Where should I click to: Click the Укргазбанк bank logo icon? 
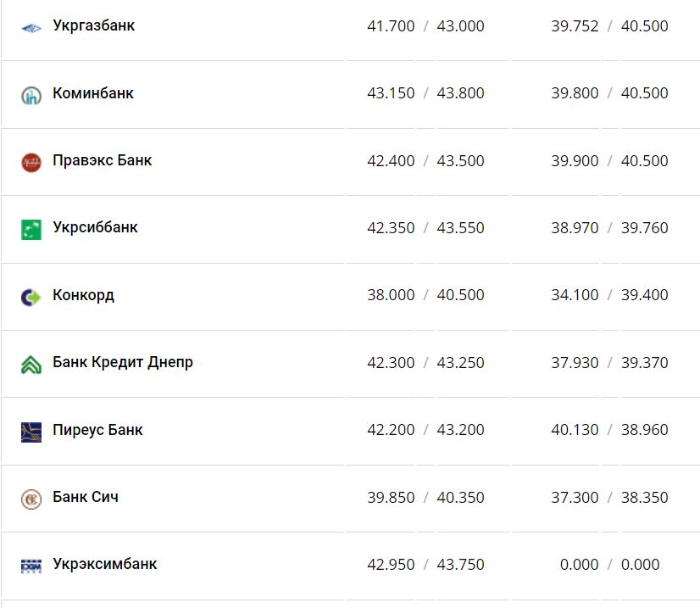coord(31,27)
